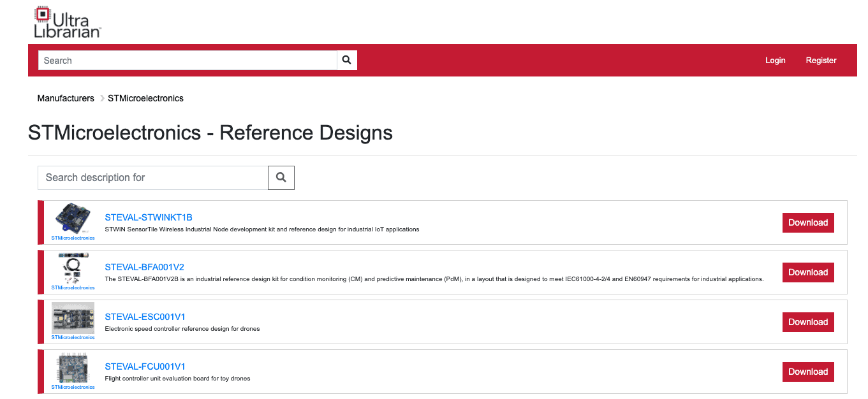Click the STEVAL-BFA001V2 kit thumbnail
This screenshot has width=868, height=399.
point(73,268)
